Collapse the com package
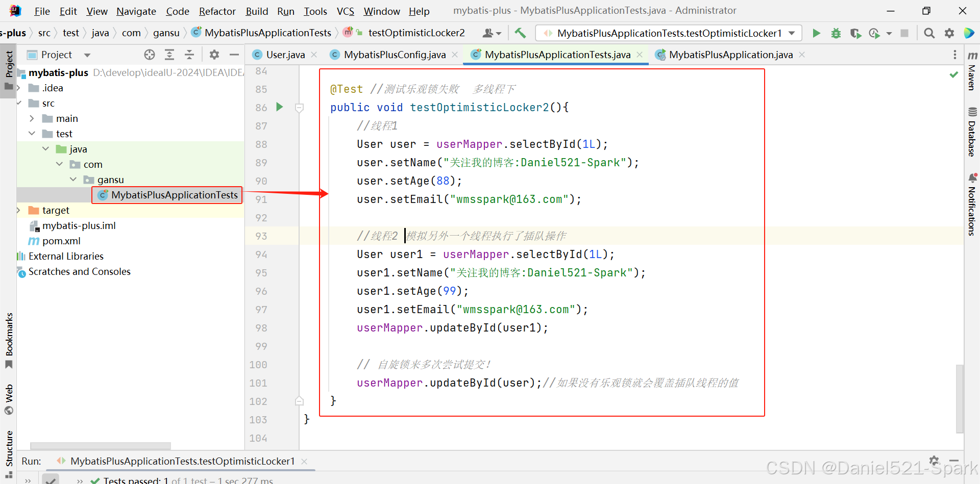The image size is (980, 484). [59, 164]
